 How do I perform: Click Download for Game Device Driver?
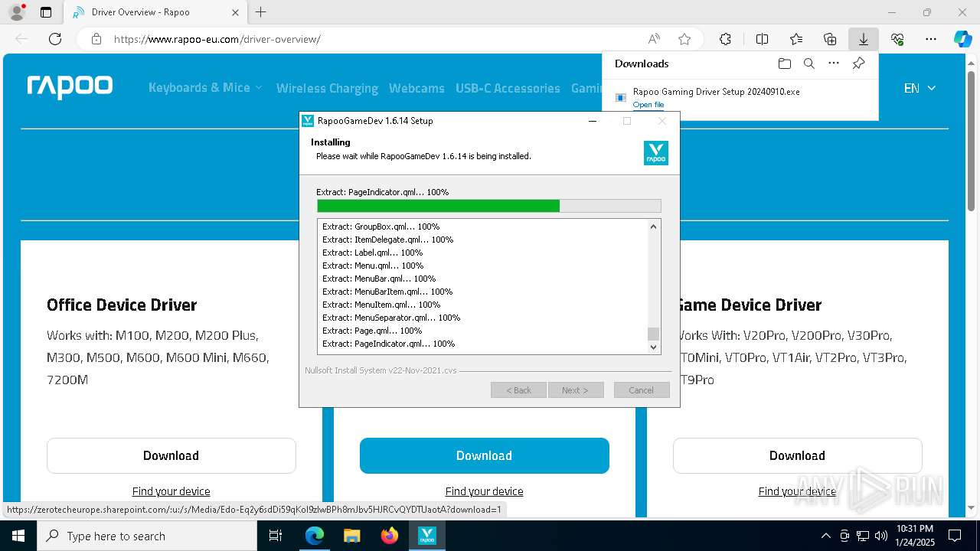797,455
